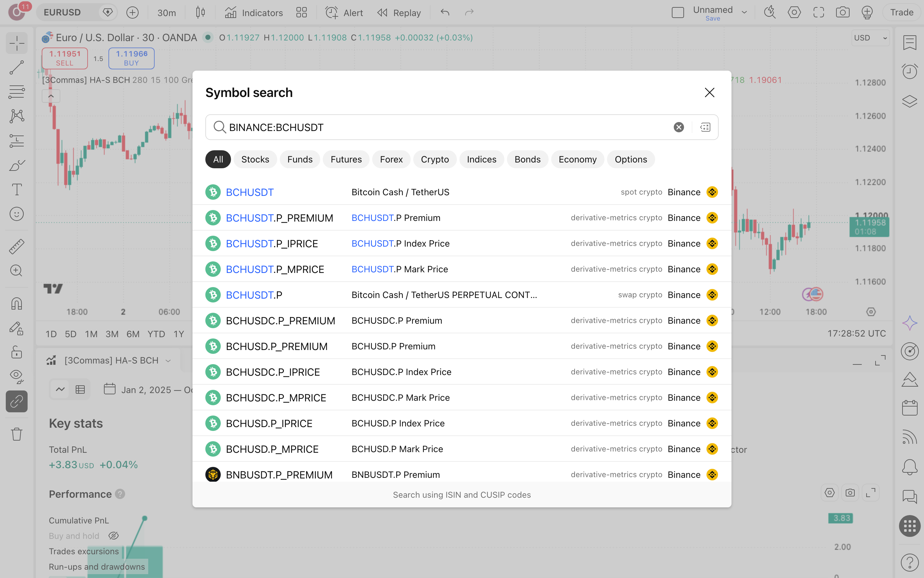The image size is (924, 578).
Task: Select the zoom in tool
Action: pyautogui.click(x=17, y=271)
